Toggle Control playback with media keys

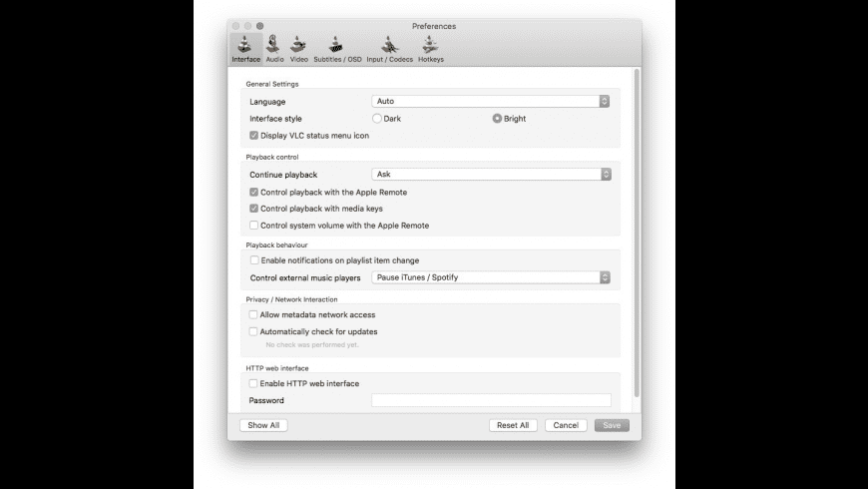point(253,209)
